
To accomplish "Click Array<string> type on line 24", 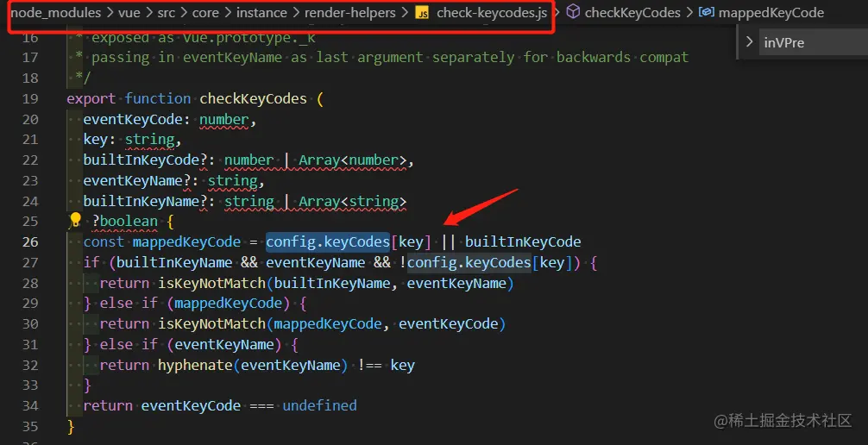I will [x=353, y=202].
